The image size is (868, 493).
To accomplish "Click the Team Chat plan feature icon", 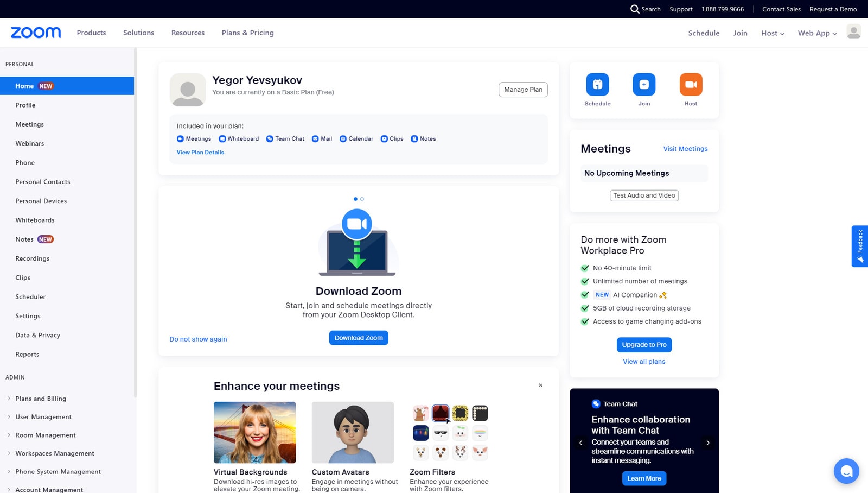I will click(x=270, y=139).
